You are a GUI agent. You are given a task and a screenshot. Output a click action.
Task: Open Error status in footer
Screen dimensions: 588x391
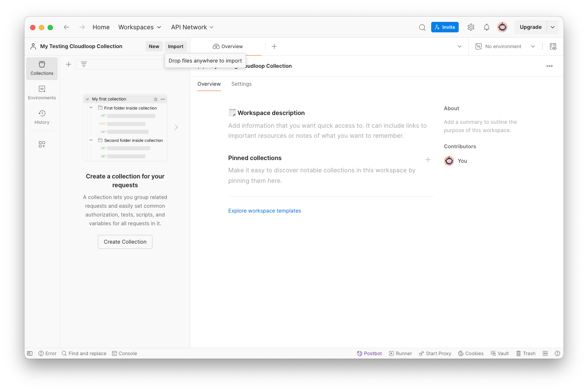(x=48, y=353)
